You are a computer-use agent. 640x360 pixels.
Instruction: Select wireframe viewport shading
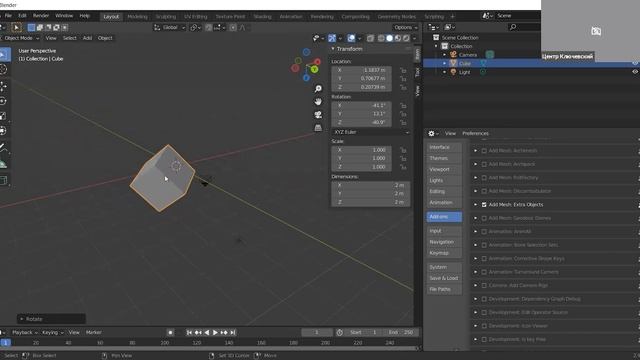[381, 38]
